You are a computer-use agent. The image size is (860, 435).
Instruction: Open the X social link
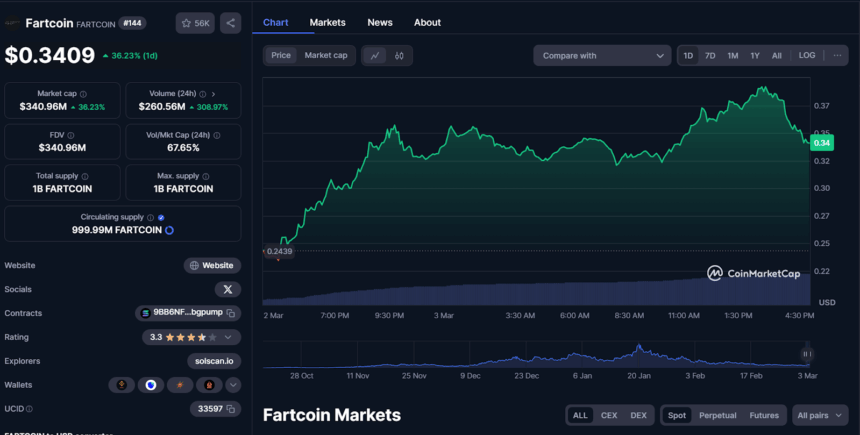coord(228,289)
